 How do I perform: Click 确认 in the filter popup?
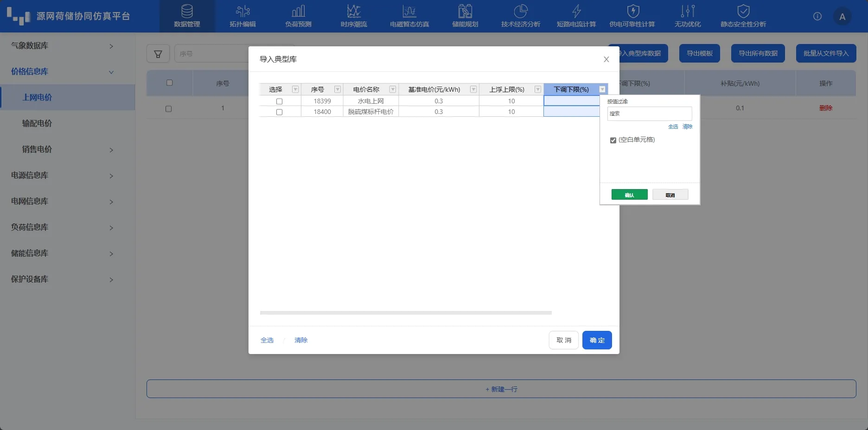[x=629, y=195]
